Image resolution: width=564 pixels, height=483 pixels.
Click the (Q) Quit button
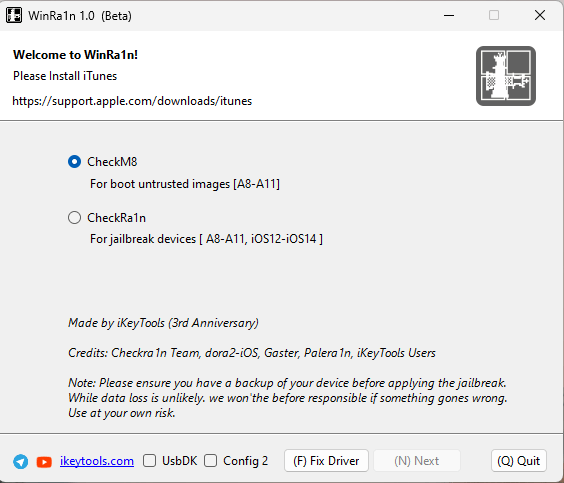(519, 461)
